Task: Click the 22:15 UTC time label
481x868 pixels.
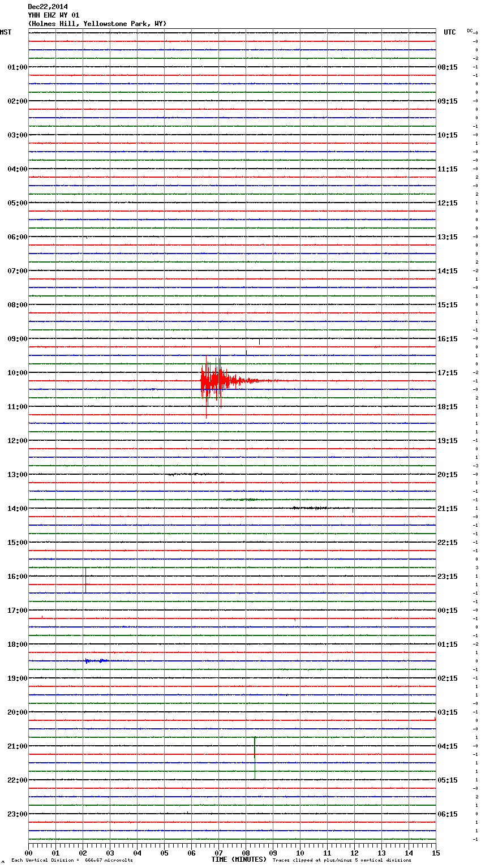Action: point(448,543)
